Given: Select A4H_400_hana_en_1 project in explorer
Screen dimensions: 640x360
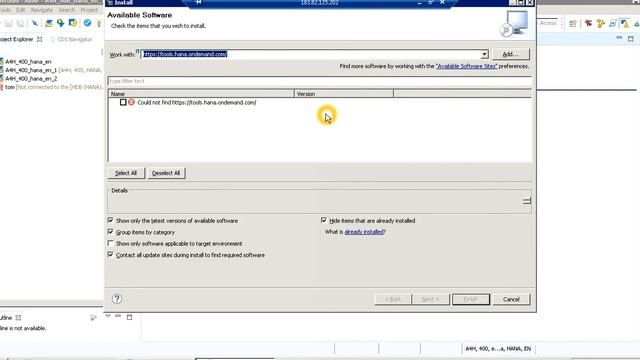Looking at the screenshot, I should pos(31,70).
